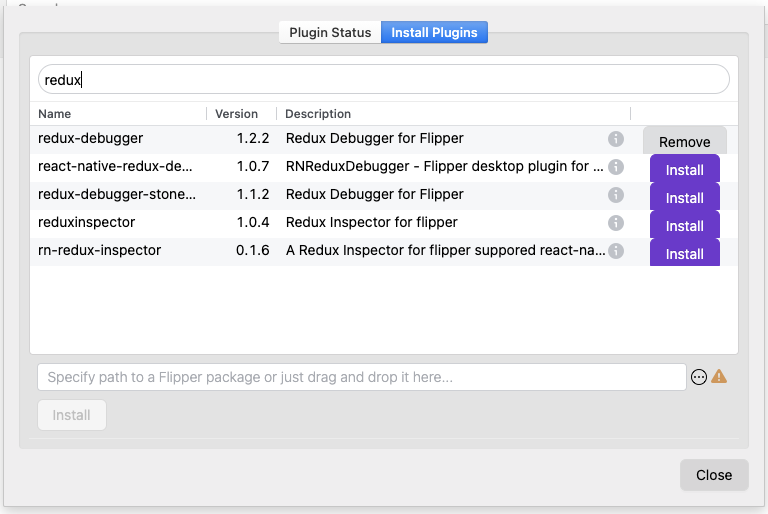Click the orange warning triangle icon
768x514 pixels.
tap(719, 377)
